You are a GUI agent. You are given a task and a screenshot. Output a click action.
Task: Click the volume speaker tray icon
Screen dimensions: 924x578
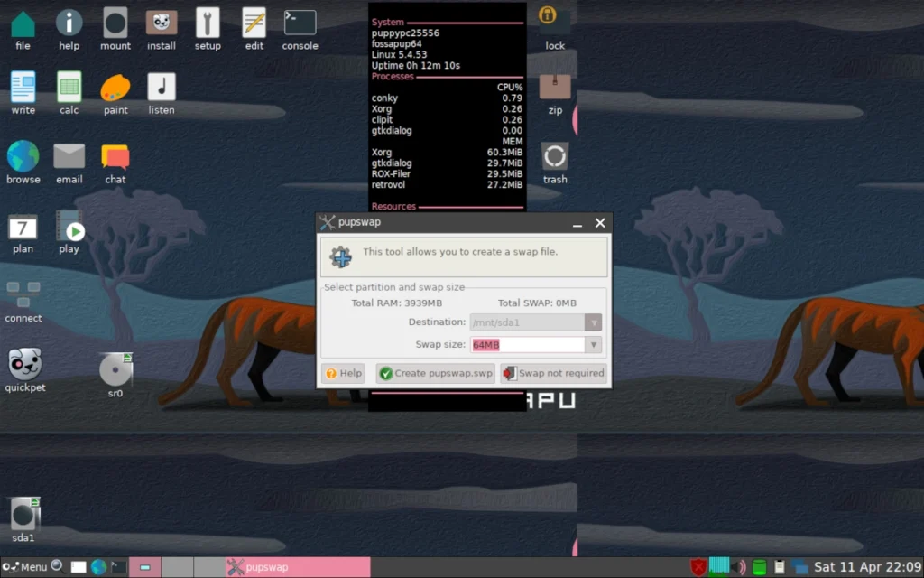[x=739, y=567]
